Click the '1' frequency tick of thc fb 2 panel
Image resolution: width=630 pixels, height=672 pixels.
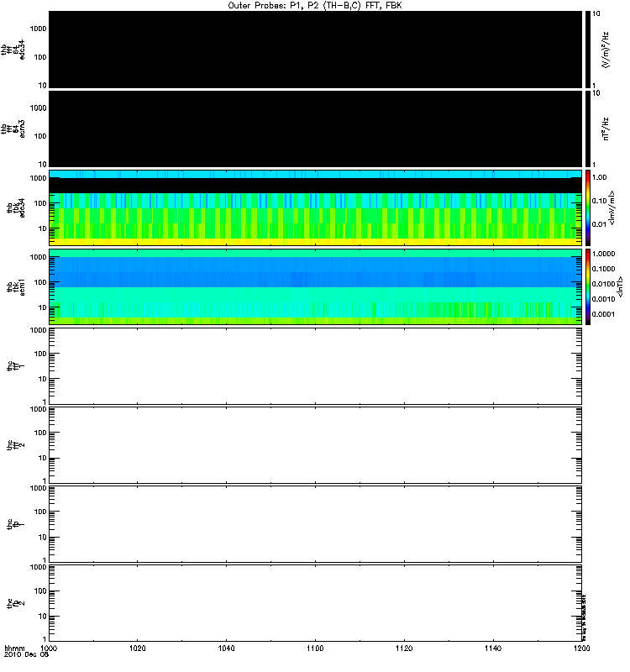(45, 639)
